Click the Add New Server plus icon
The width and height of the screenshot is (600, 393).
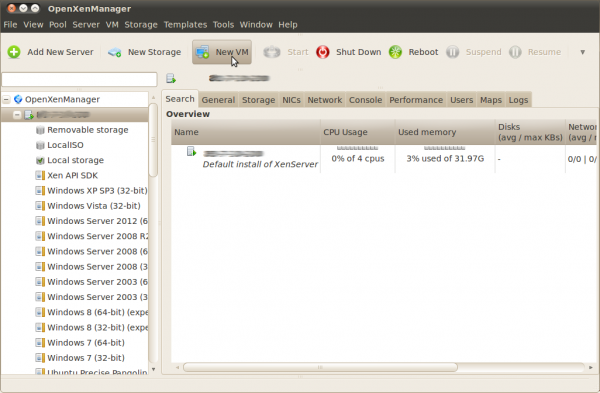(x=14, y=52)
